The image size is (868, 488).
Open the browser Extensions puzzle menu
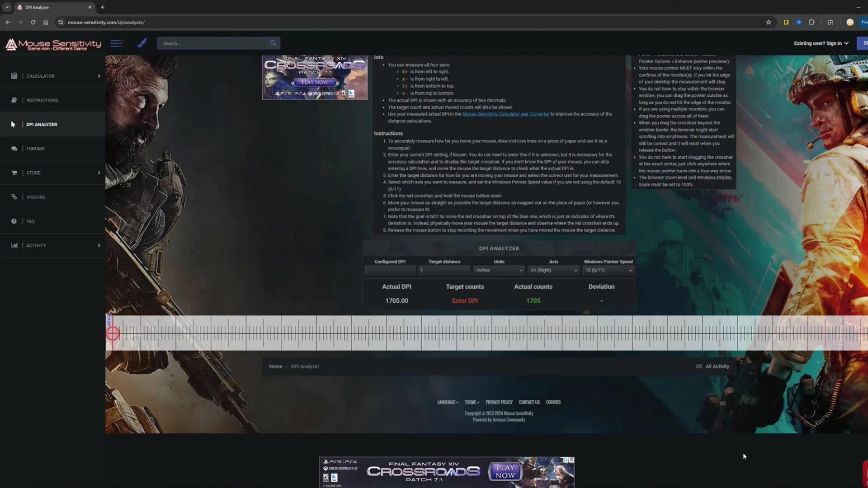click(x=811, y=22)
